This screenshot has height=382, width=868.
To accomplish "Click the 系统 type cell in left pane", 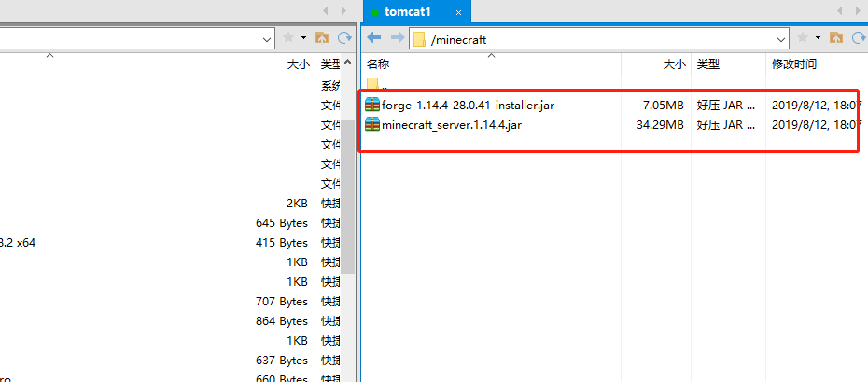I will click(330, 86).
